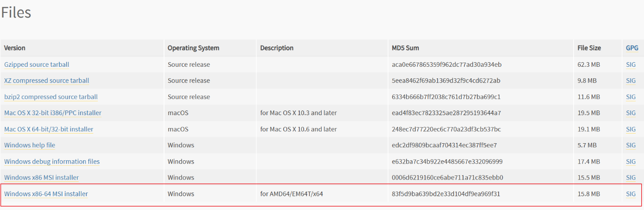Click the 15.8 MB file size
This screenshot has width=644, height=210.
(x=589, y=194)
